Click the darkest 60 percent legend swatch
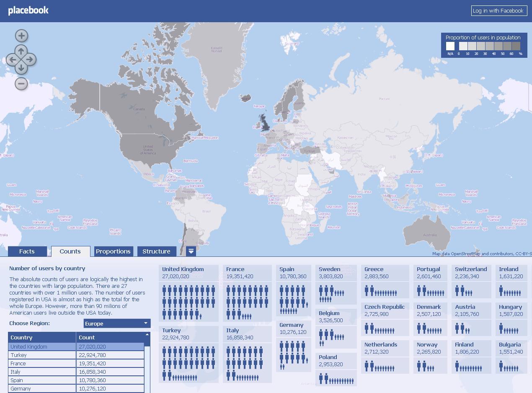532x393 pixels. pyautogui.click(x=516, y=46)
